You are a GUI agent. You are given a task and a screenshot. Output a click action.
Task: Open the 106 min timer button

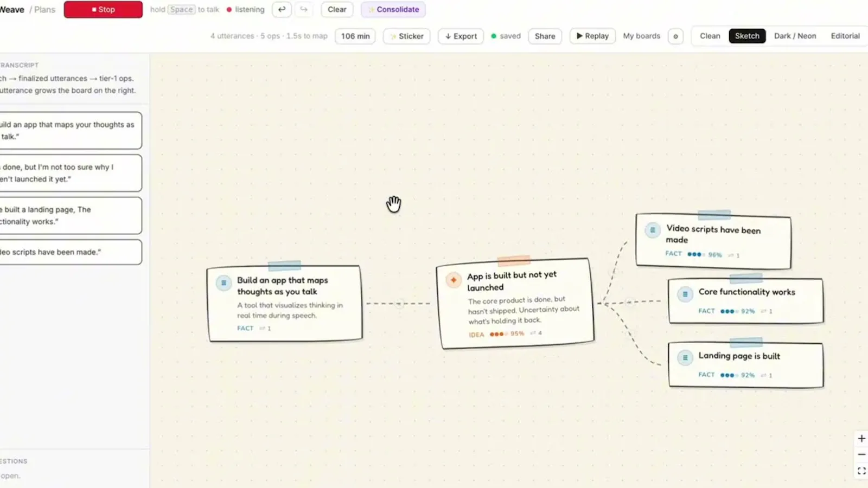355,36
